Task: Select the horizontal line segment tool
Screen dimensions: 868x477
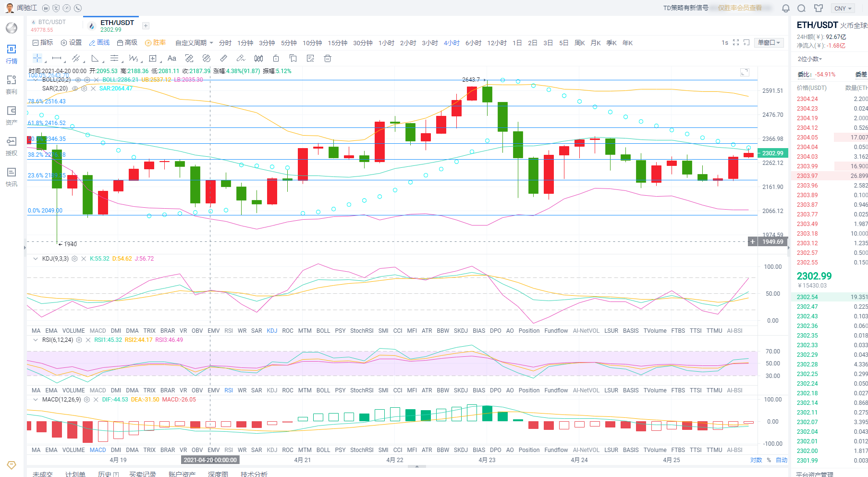Action: [x=57, y=58]
